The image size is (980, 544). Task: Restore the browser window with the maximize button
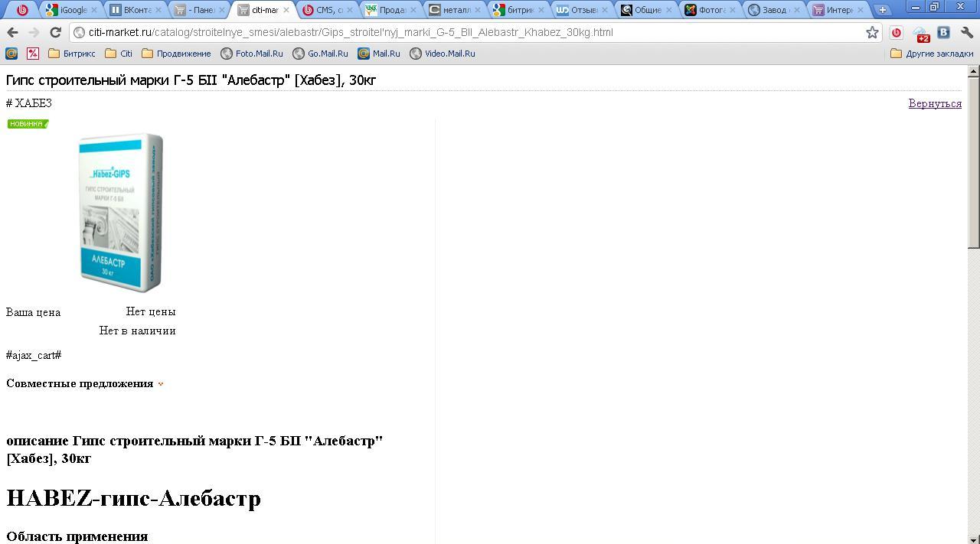[x=935, y=7]
